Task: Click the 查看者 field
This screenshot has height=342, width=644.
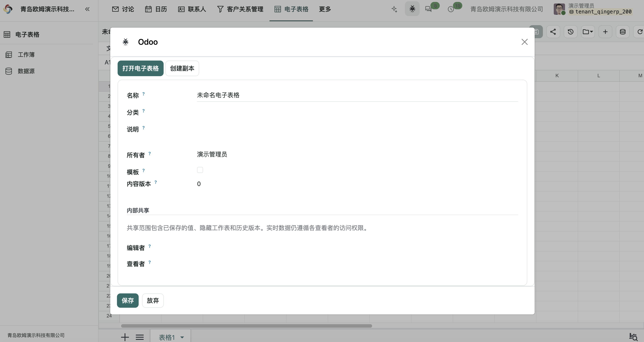Action: pyautogui.click(x=357, y=263)
